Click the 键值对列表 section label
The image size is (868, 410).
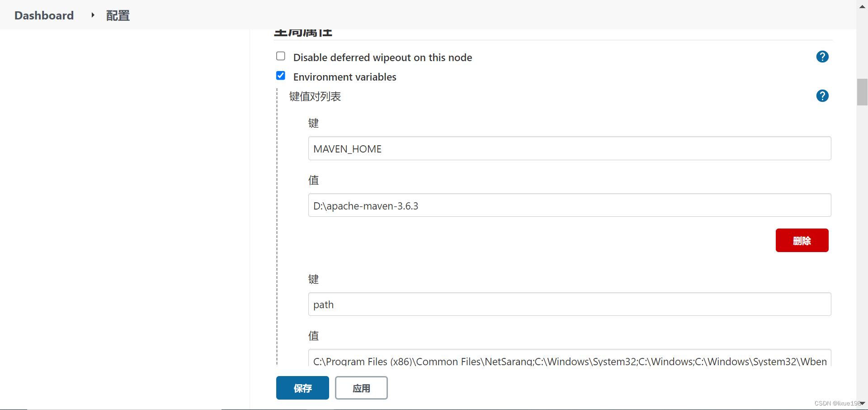coord(315,96)
